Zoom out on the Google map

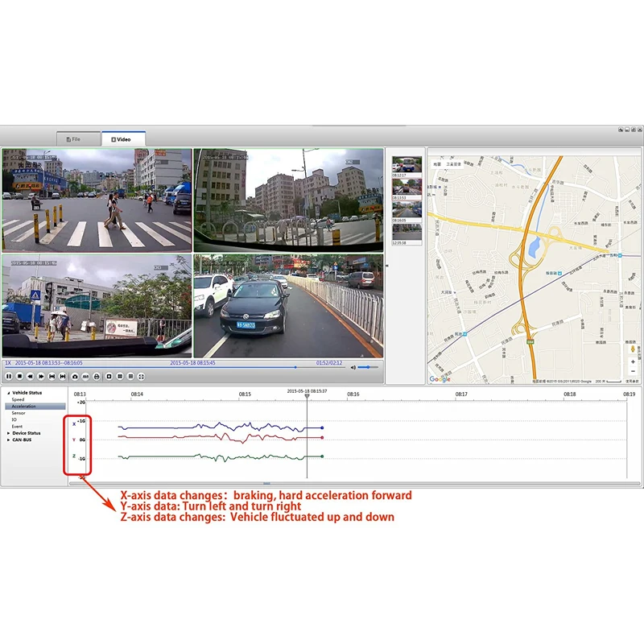(633, 371)
